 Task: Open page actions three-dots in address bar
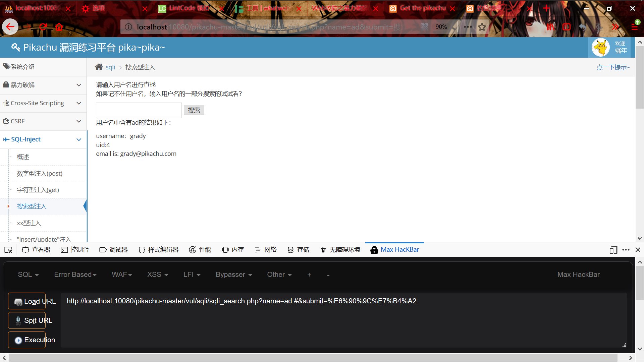(x=468, y=27)
